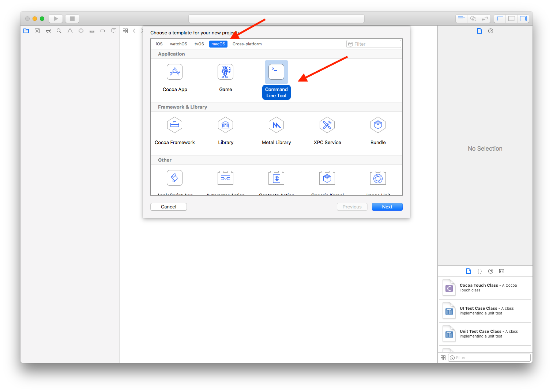Click the template Filter search field
The image size is (553, 392).
[x=373, y=44]
